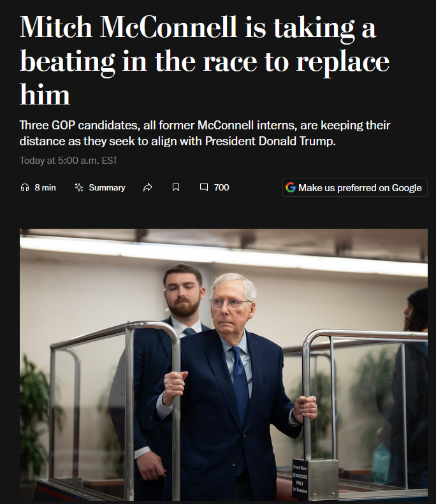This screenshot has height=504, width=436.
Task: Open the sparkle AI Summary icon
Action: click(79, 187)
